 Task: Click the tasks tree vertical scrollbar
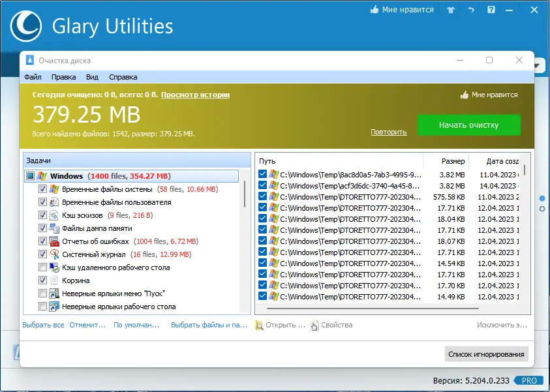pyautogui.click(x=245, y=194)
